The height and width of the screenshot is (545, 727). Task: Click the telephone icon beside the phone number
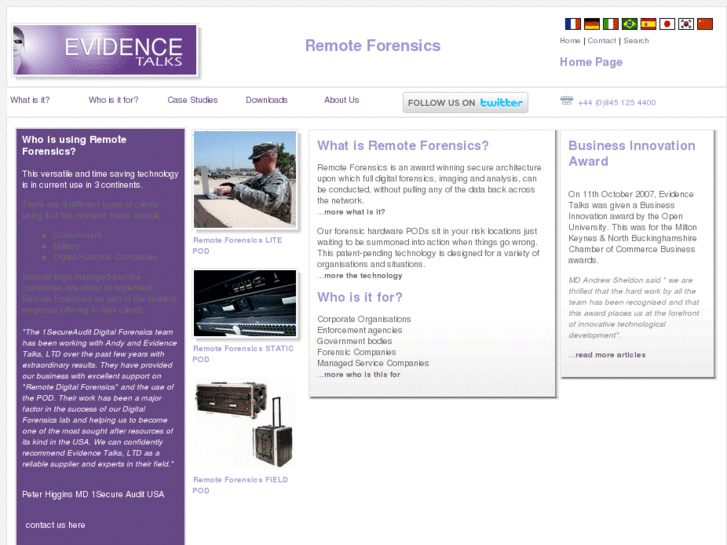(567, 101)
